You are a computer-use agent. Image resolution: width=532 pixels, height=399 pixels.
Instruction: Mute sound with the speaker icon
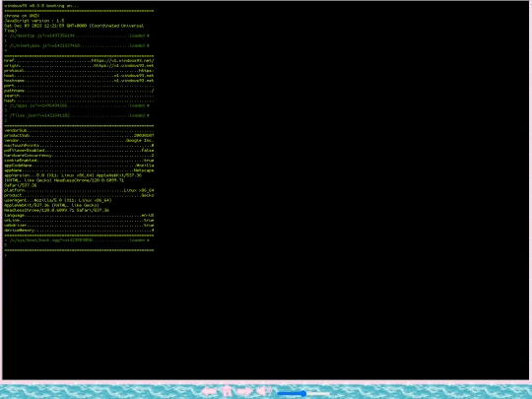tap(264, 391)
